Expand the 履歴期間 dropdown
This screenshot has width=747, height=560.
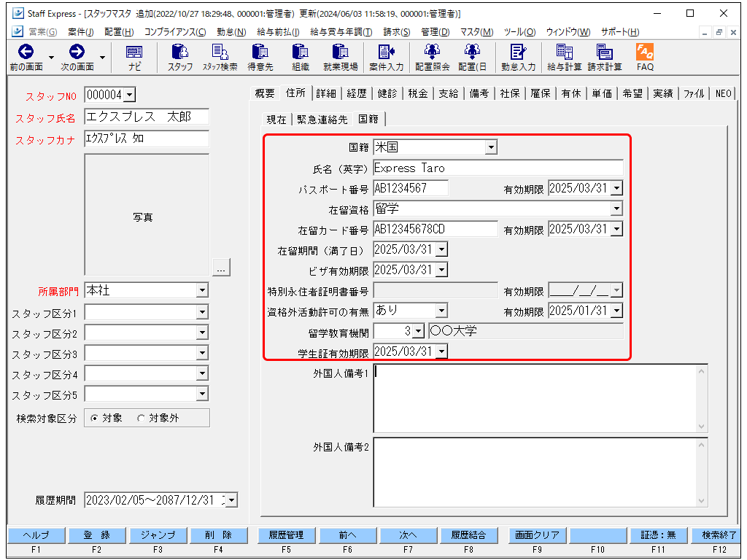pos(231,500)
